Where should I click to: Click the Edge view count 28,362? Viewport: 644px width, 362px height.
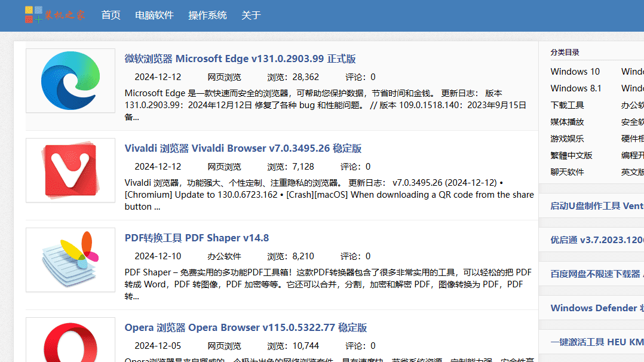(293, 77)
